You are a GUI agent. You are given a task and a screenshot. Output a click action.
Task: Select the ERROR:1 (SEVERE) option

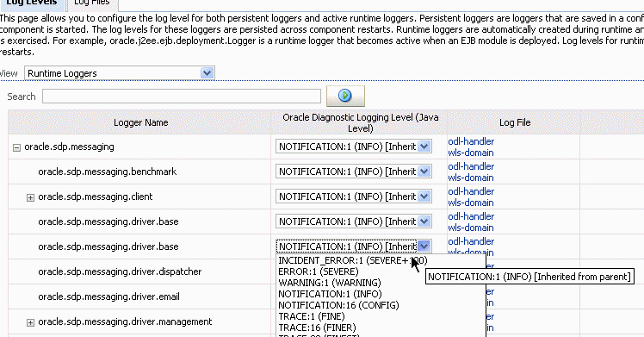319,271
